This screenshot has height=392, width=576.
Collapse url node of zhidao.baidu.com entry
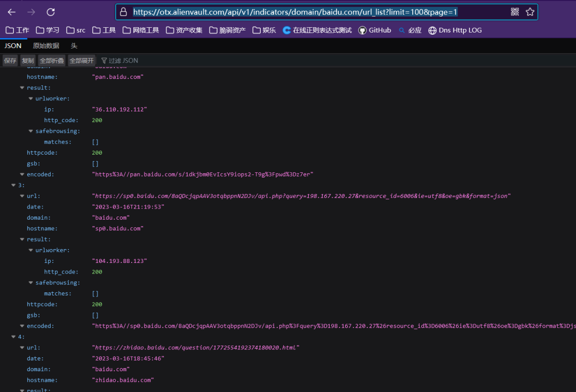pyautogui.click(x=22, y=348)
